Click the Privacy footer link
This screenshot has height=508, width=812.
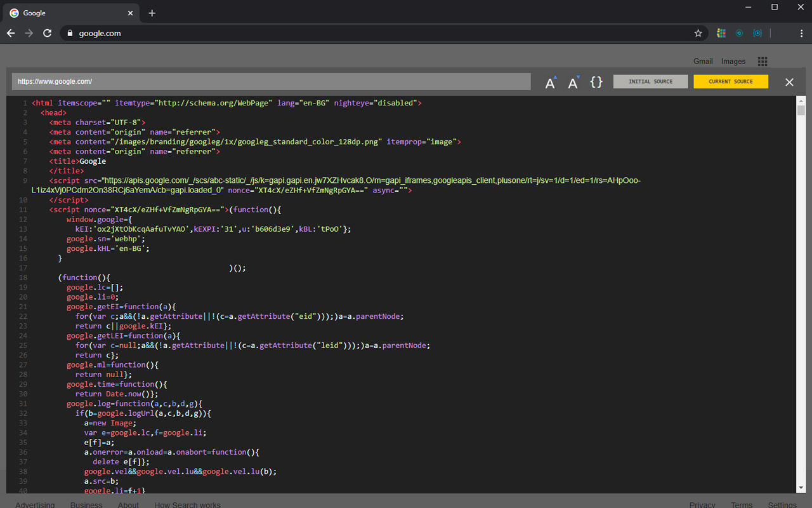pyautogui.click(x=702, y=504)
